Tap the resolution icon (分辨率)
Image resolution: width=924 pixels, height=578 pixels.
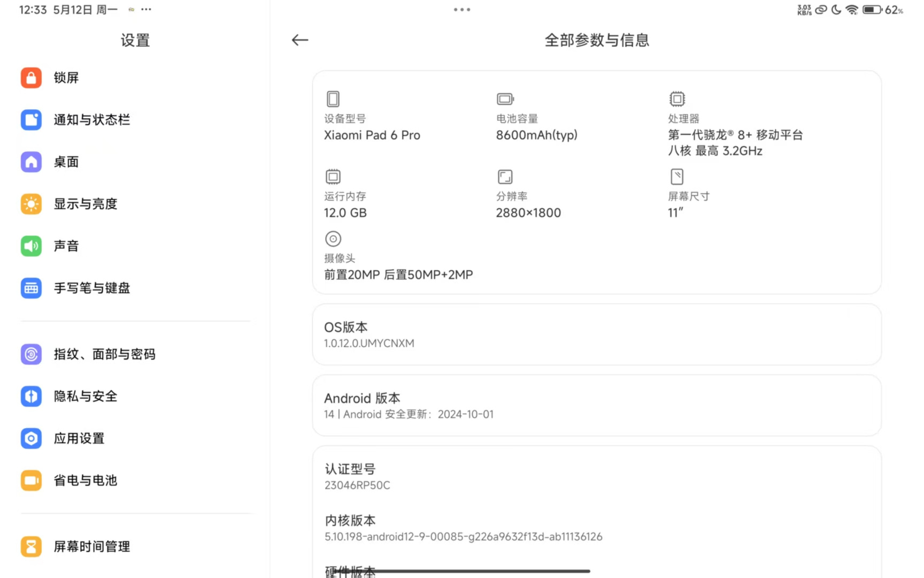pyautogui.click(x=505, y=177)
